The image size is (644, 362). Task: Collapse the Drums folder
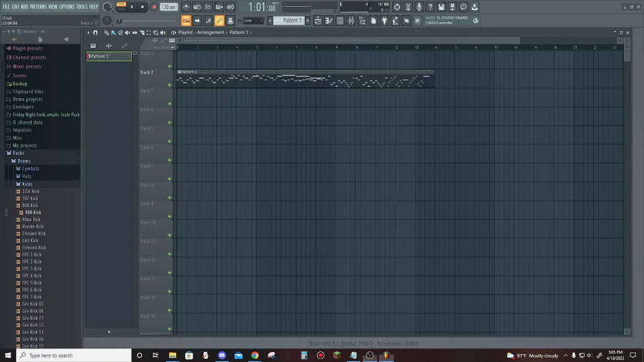pyautogui.click(x=24, y=161)
